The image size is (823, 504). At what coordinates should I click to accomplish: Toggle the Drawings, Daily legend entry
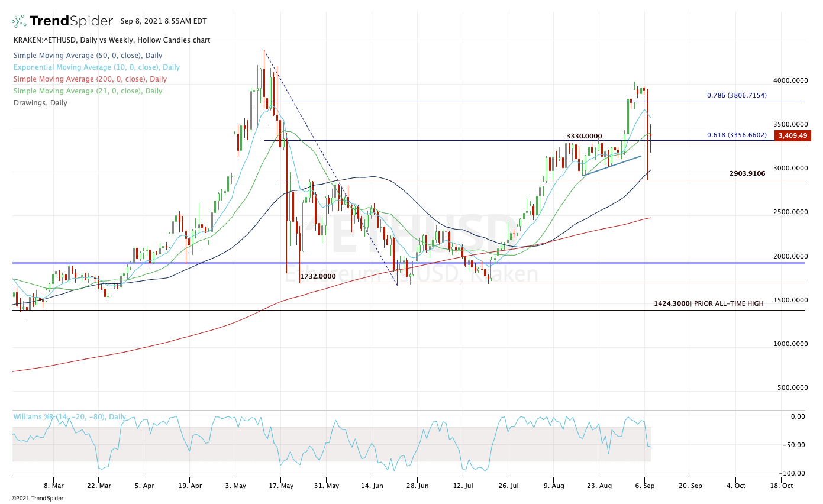click(x=40, y=102)
